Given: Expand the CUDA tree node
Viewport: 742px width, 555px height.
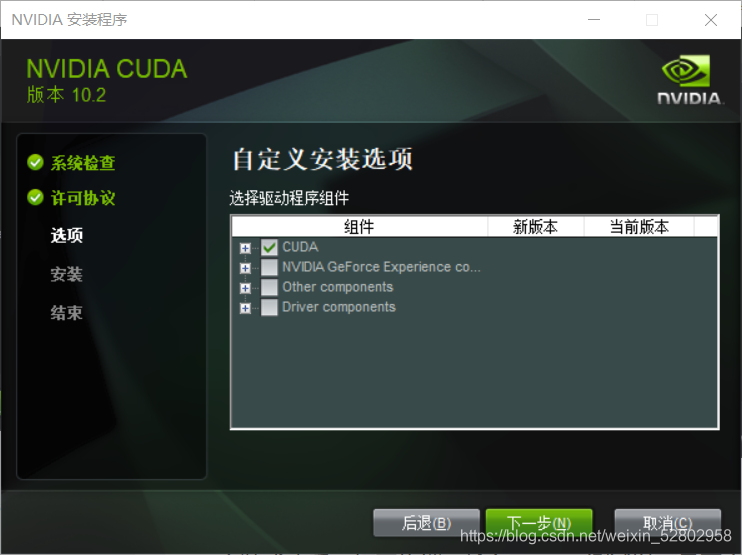Looking at the screenshot, I should point(245,248).
